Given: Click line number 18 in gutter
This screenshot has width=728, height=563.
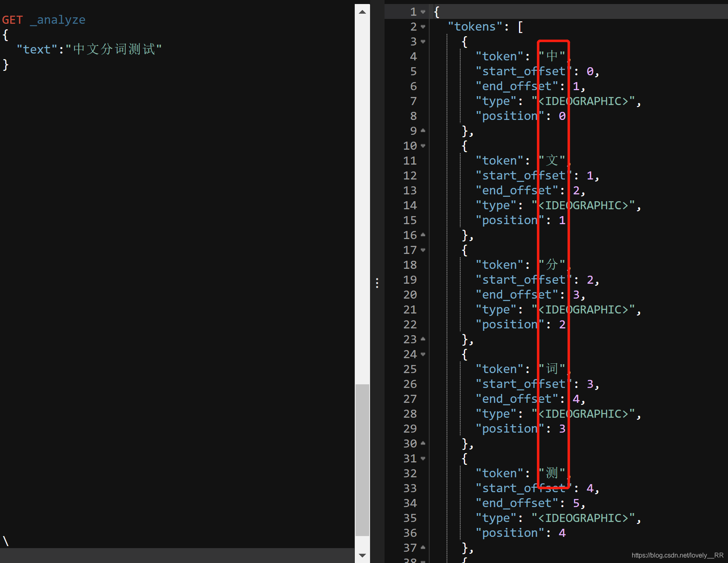Looking at the screenshot, I should tap(410, 265).
